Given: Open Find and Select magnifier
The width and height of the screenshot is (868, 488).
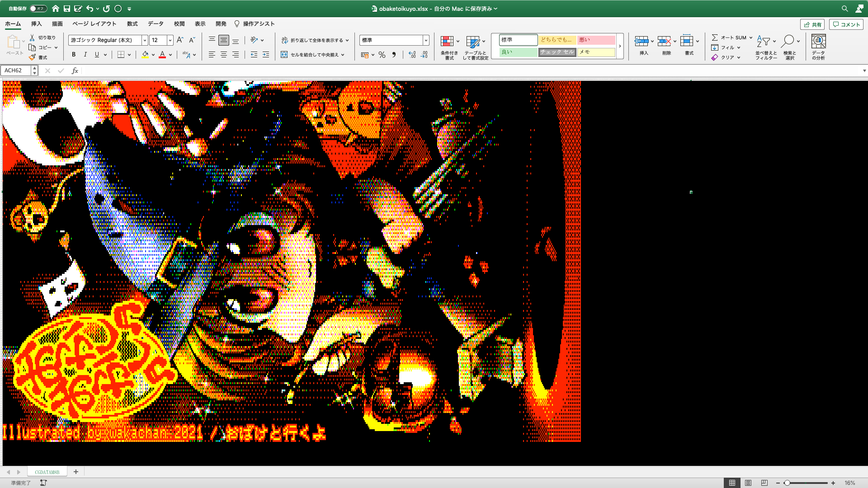Looking at the screenshot, I should [788, 41].
